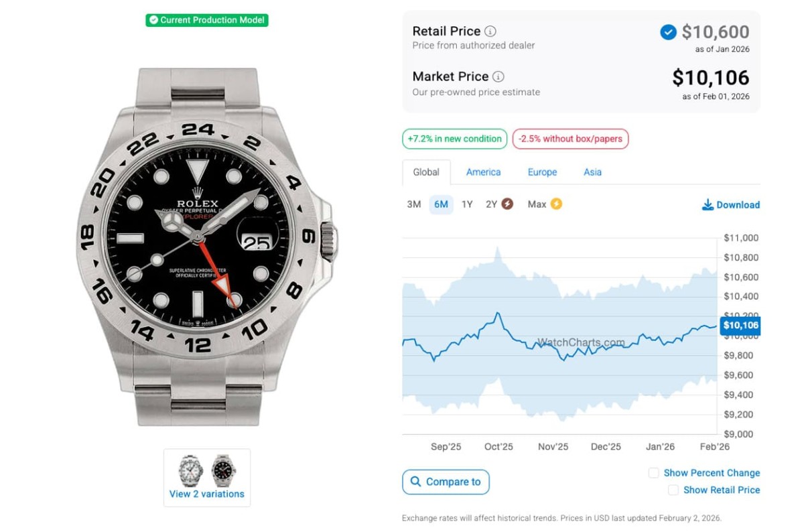Viewport: 804px width, 532px height.
Task: Click the white-dial variation thumbnail
Action: point(191,470)
